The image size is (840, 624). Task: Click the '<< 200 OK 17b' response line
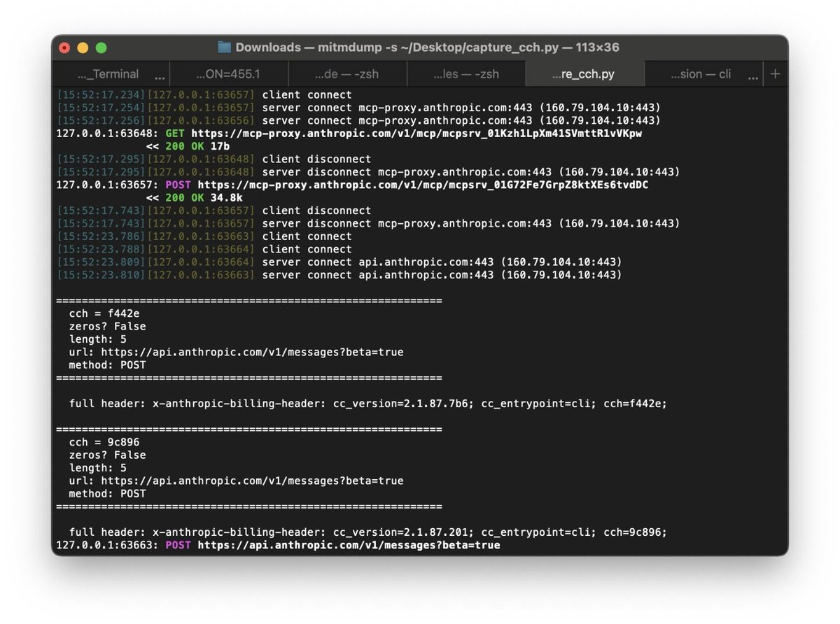pyautogui.click(x=188, y=146)
